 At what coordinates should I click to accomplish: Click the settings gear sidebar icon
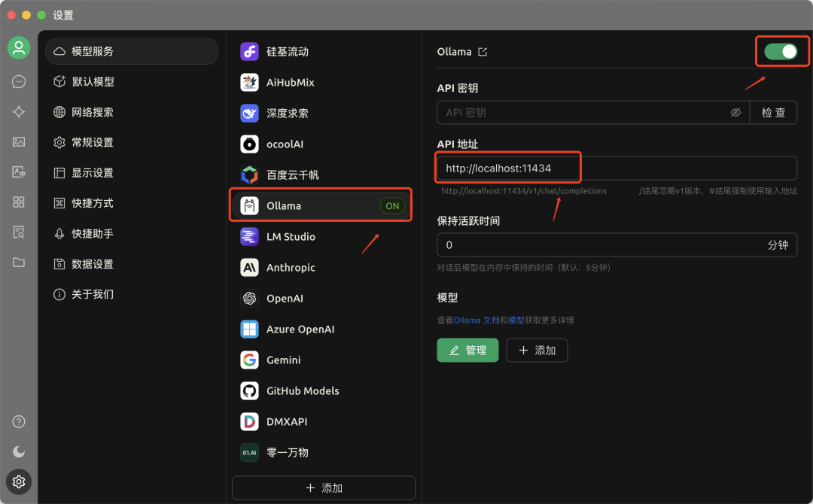pyautogui.click(x=19, y=481)
